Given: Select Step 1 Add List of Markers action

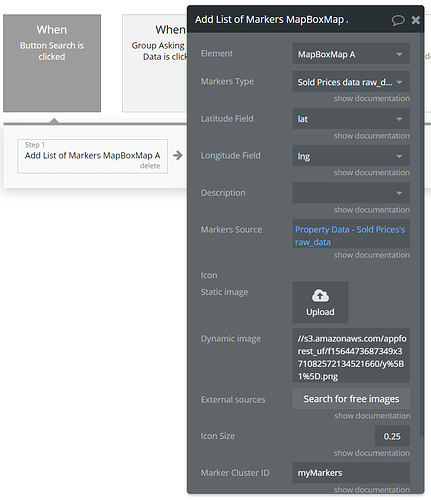Looking at the screenshot, I should pos(92,156).
